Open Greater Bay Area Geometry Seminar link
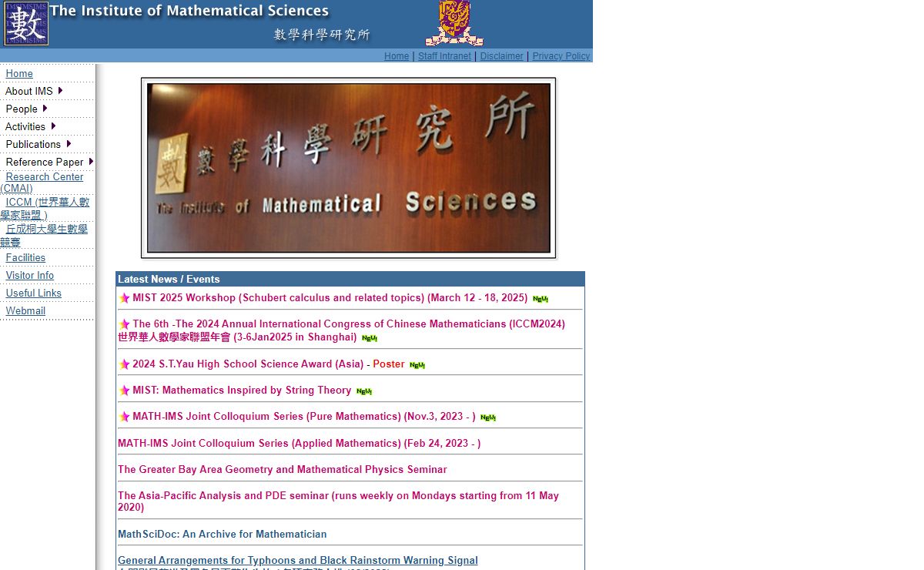This screenshot has height=570, width=924. pyautogui.click(x=282, y=469)
